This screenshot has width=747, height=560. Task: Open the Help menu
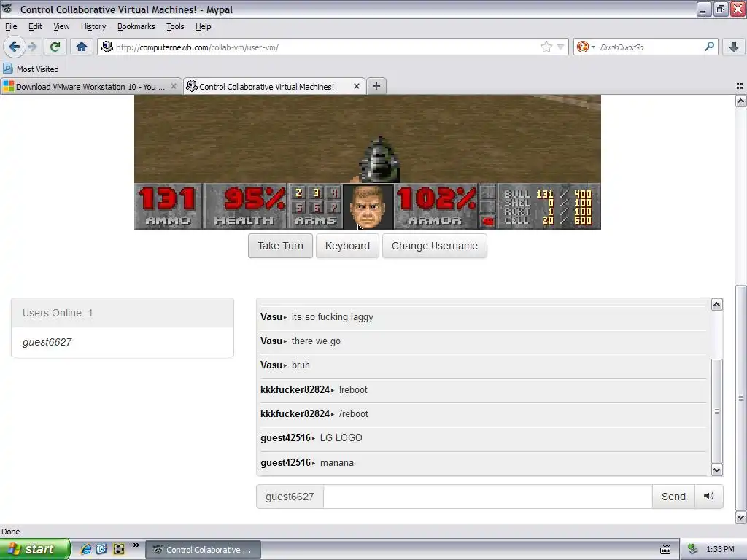tap(204, 26)
